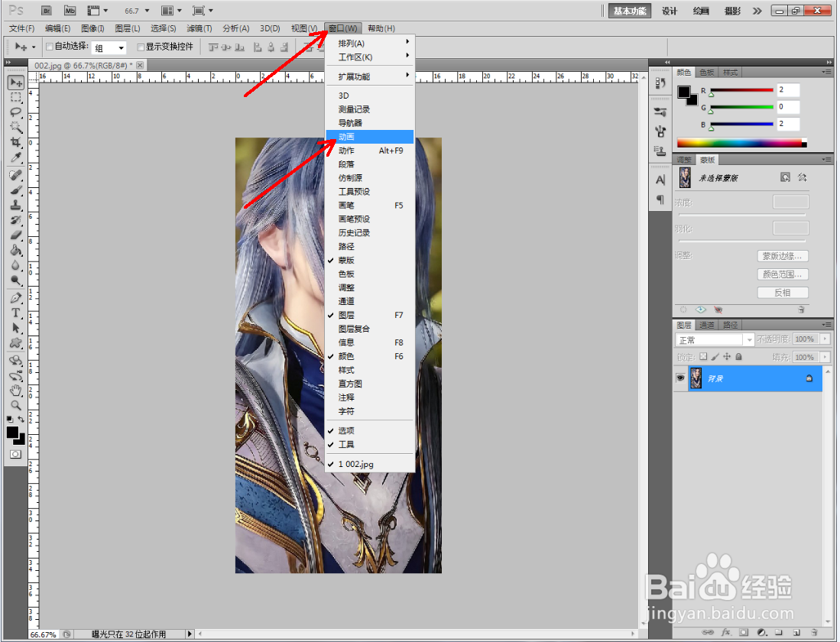
Task: Choose Actions from Window menu
Action: coord(370,151)
